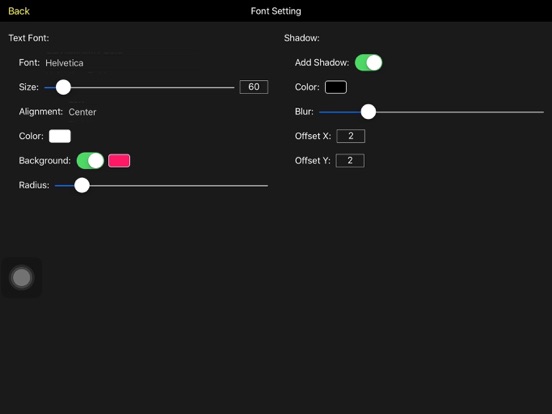Viewport: 552px width, 414px height.
Task: Click the 'Shadow:' section label
Action: click(x=302, y=38)
